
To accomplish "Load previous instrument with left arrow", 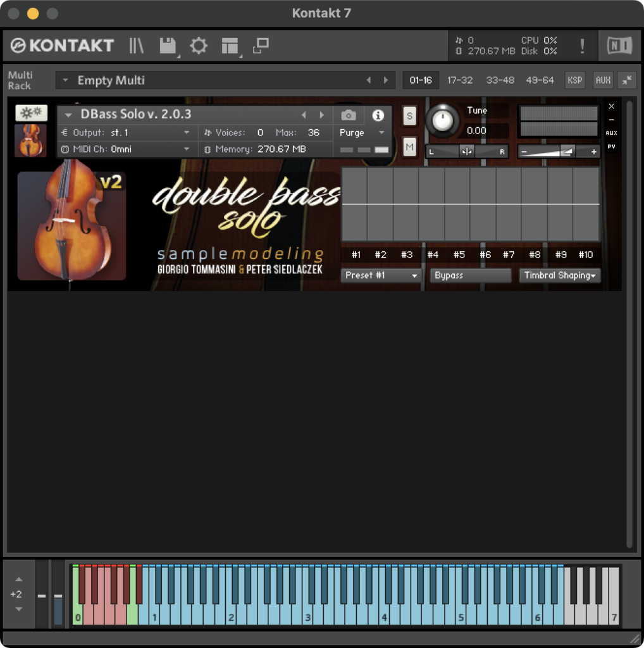I will pos(304,115).
